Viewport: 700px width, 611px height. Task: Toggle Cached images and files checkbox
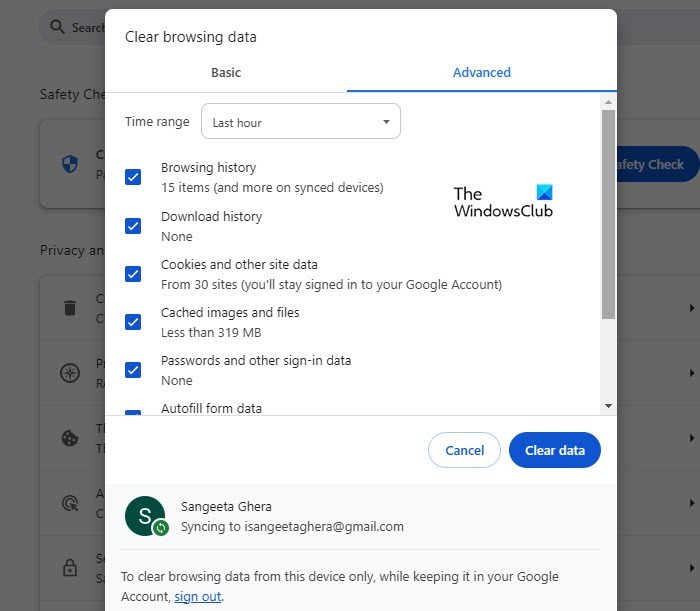coord(133,322)
